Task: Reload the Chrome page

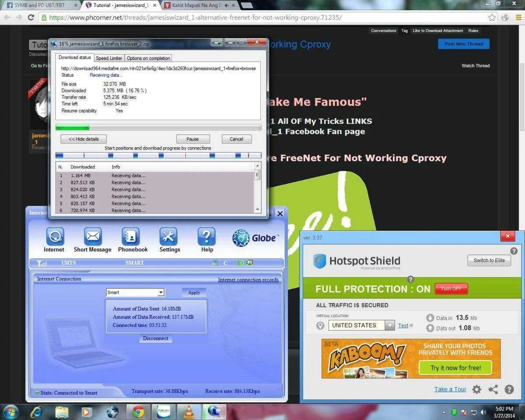Action: coord(31,17)
